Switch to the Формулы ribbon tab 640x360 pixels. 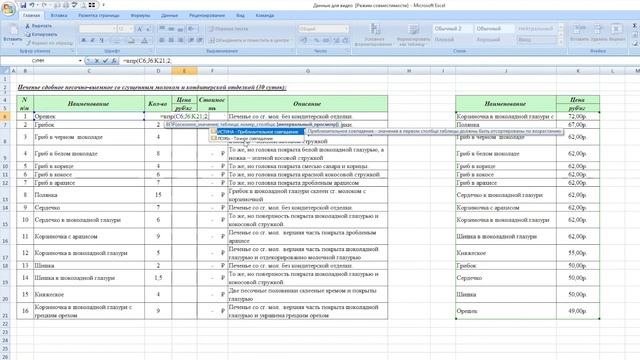140,16
